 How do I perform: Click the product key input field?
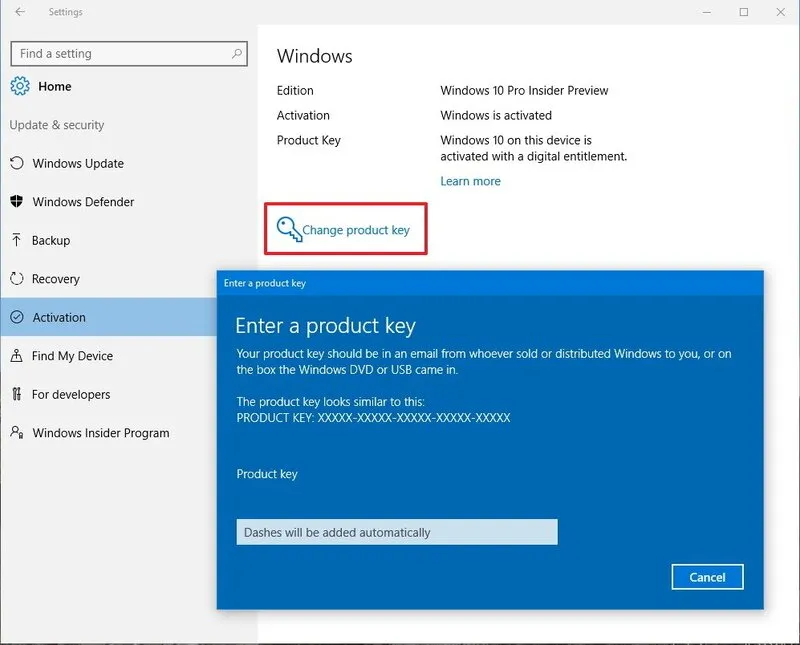397,532
